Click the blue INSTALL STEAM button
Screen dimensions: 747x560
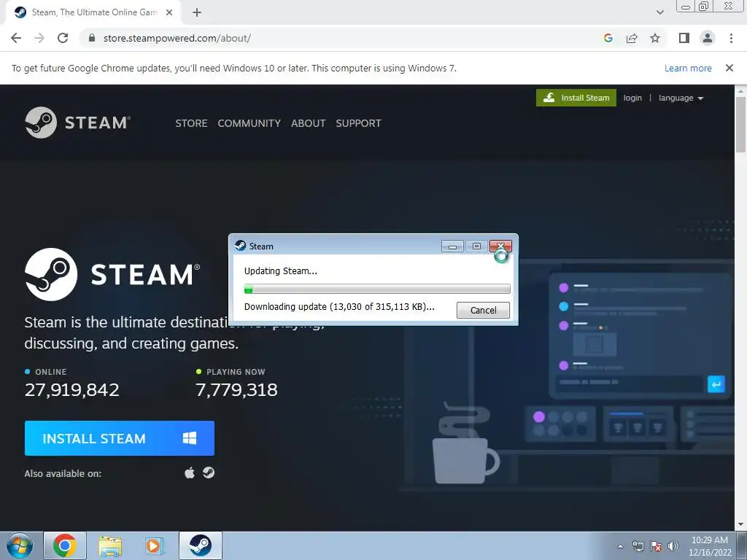tap(120, 438)
